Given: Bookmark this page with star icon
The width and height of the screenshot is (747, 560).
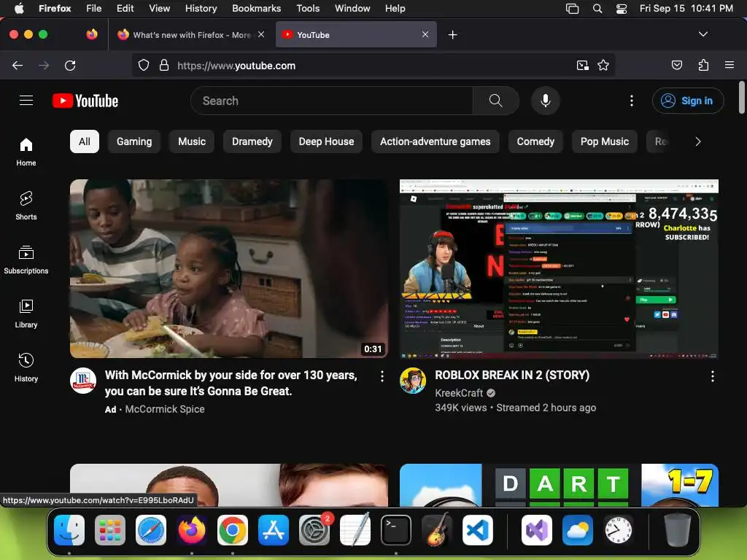Looking at the screenshot, I should point(603,65).
